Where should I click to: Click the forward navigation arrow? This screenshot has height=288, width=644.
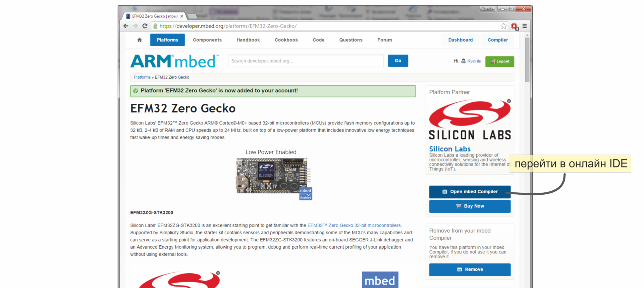135,26
